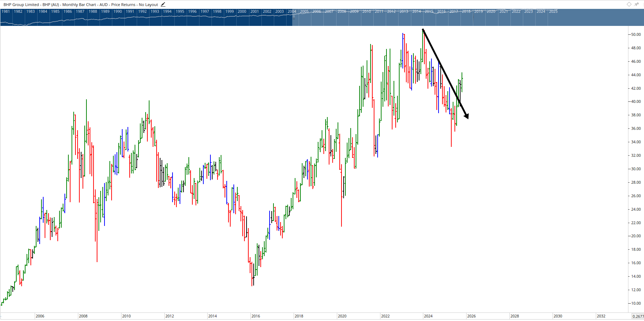Click the diamond icon in top-right corner
Image resolution: width=644 pixels, height=321 pixels.
click(629, 4)
